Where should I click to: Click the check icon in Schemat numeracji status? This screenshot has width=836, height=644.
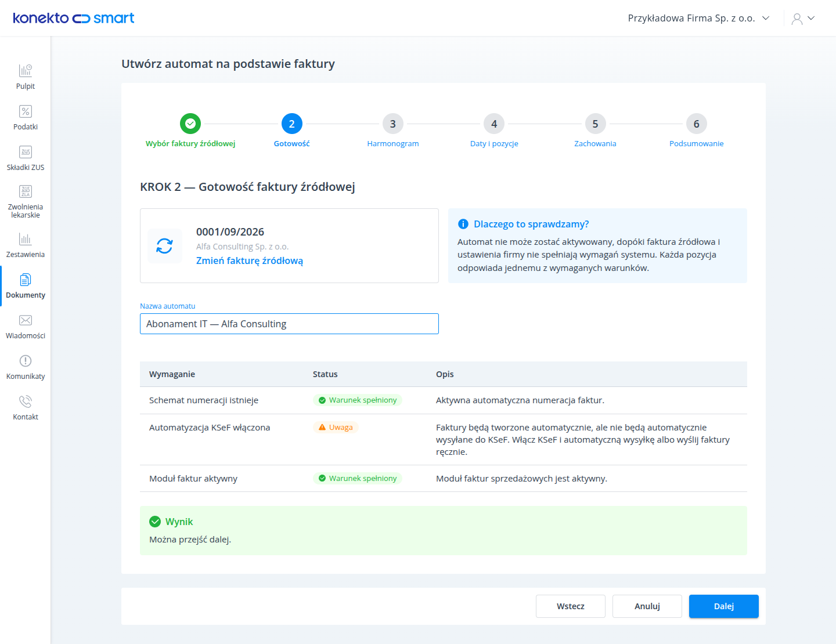[322, 400]
